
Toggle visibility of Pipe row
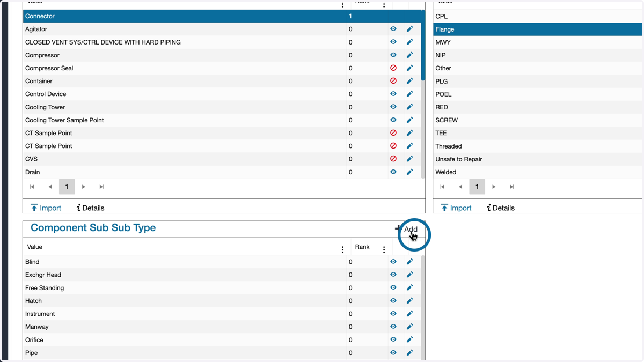[x=393, y=353]
